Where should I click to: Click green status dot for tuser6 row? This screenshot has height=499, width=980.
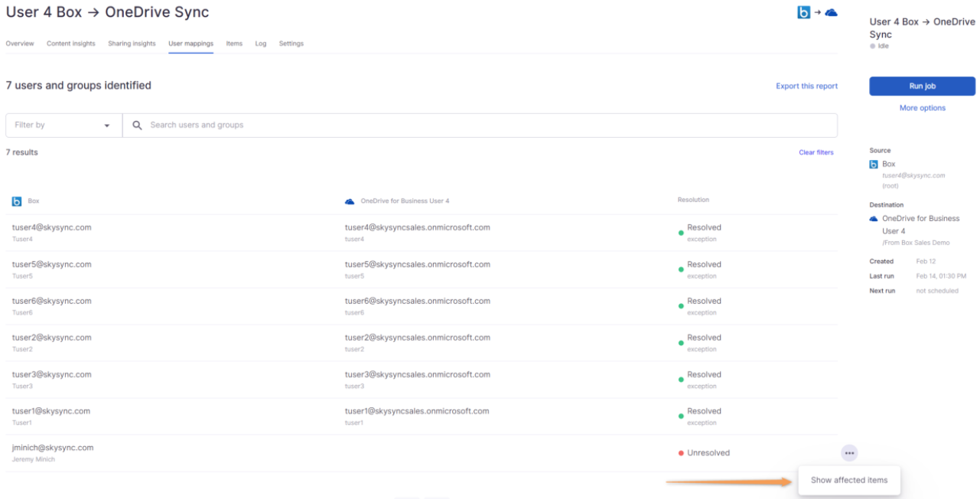[x=681, y=306]
